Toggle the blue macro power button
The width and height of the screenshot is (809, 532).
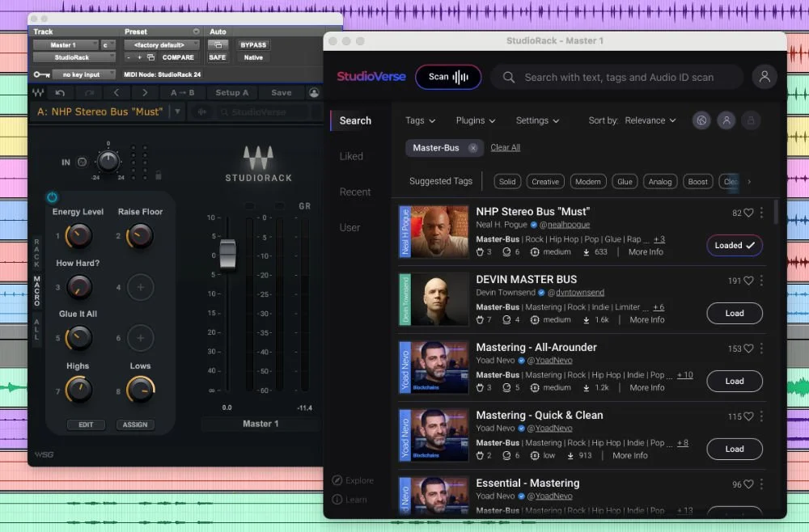coord(52,197)
